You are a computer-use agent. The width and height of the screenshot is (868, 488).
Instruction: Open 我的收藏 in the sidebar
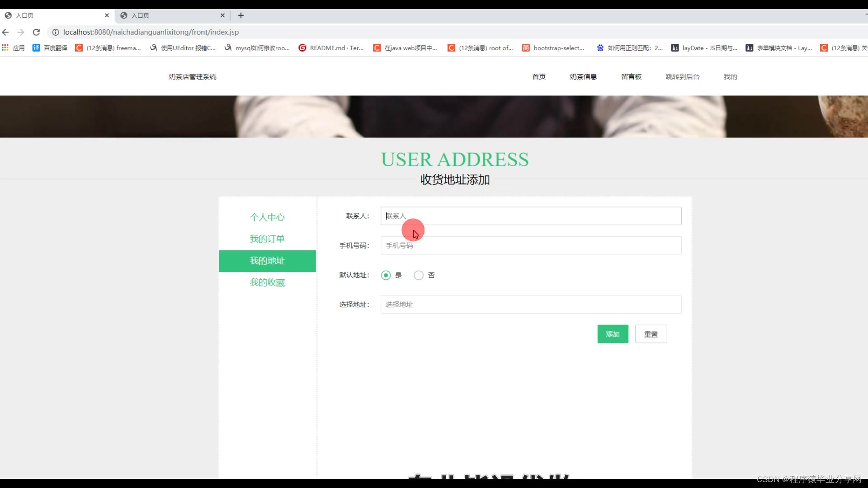tap(267, 283)
